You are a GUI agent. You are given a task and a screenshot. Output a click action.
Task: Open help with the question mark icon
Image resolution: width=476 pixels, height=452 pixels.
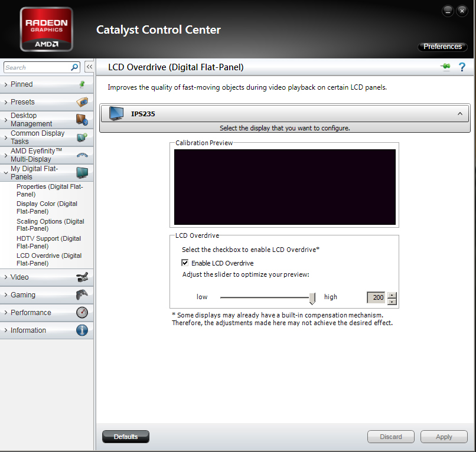click(462, 67)
